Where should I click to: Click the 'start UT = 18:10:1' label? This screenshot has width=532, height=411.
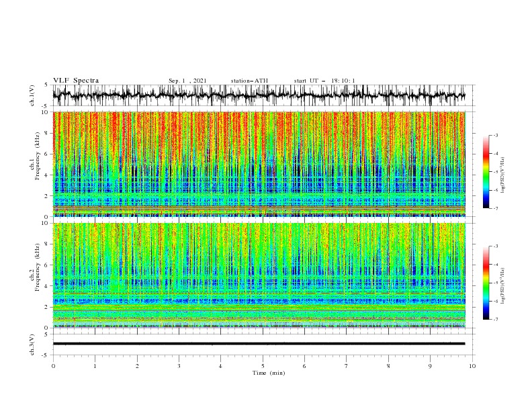[x=324, y=81]
